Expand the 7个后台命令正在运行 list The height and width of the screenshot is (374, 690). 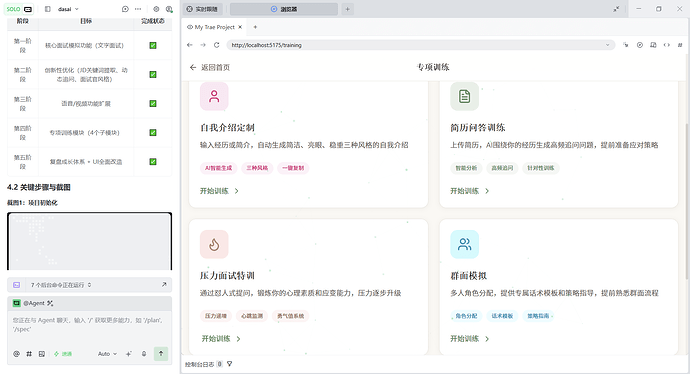(x=89, y=285)
